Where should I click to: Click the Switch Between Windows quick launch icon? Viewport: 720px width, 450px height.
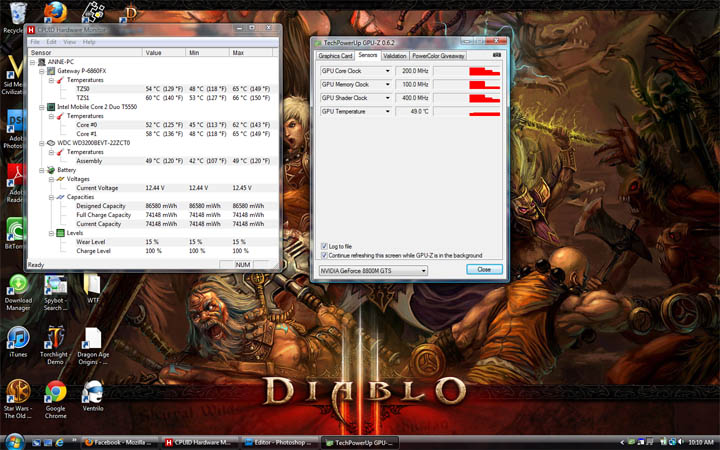pos(48,443)
